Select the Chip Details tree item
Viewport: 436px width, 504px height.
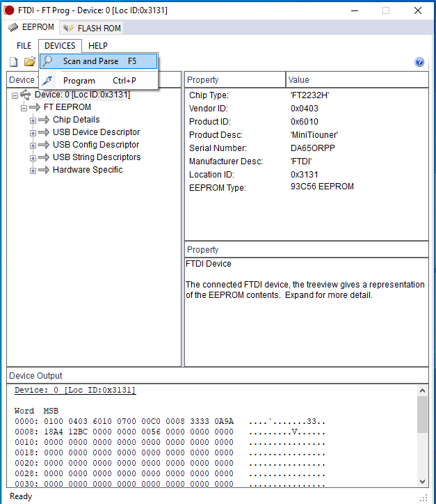(x=76, y=120)
